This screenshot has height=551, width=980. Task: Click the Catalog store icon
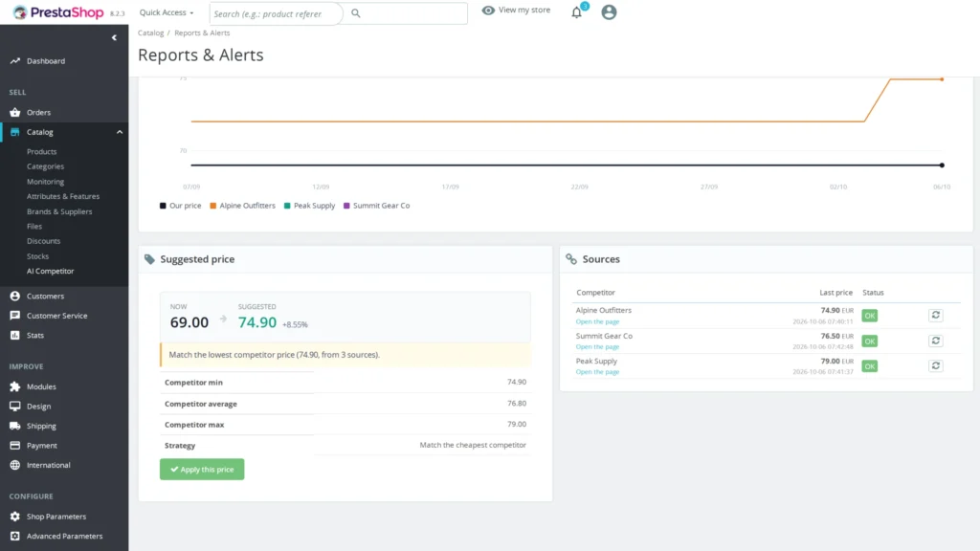tap(15, 132)
